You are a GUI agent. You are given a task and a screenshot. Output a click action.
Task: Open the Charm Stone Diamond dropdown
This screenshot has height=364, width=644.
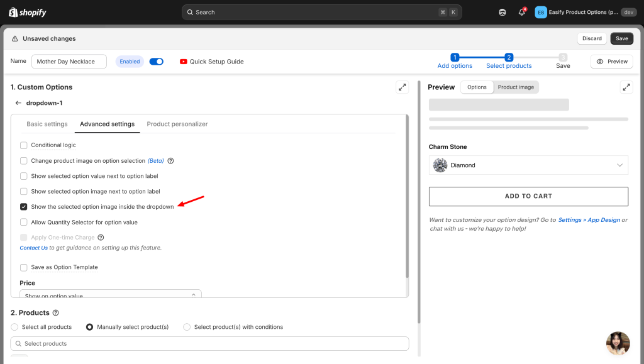[x=528, y=165]
